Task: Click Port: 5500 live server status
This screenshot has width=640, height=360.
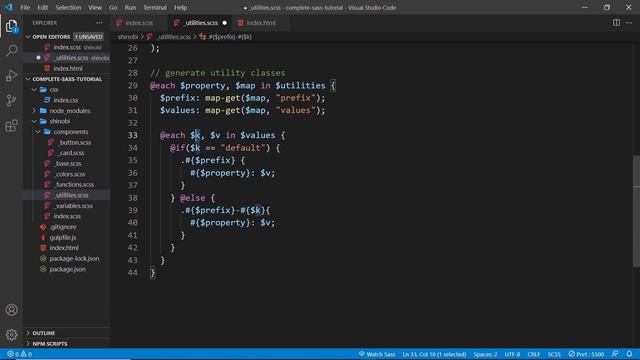Action: [586, 354]
